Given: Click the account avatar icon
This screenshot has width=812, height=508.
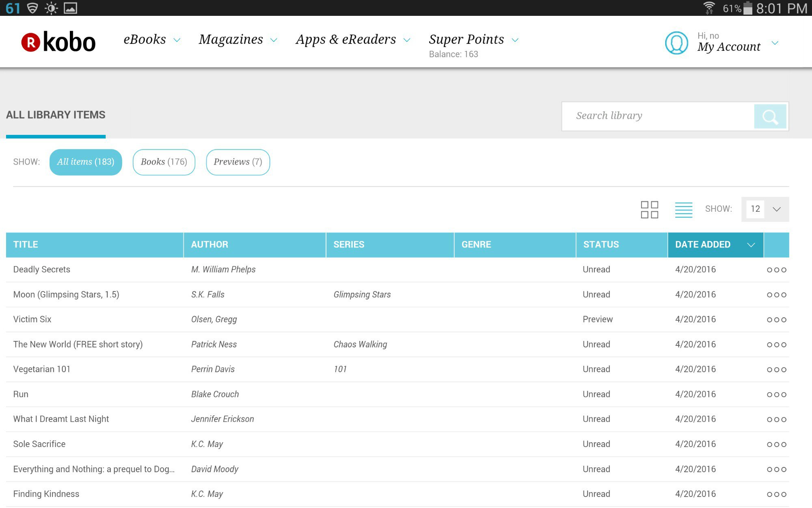Looking at the screenshot, I should click(676, 43).
